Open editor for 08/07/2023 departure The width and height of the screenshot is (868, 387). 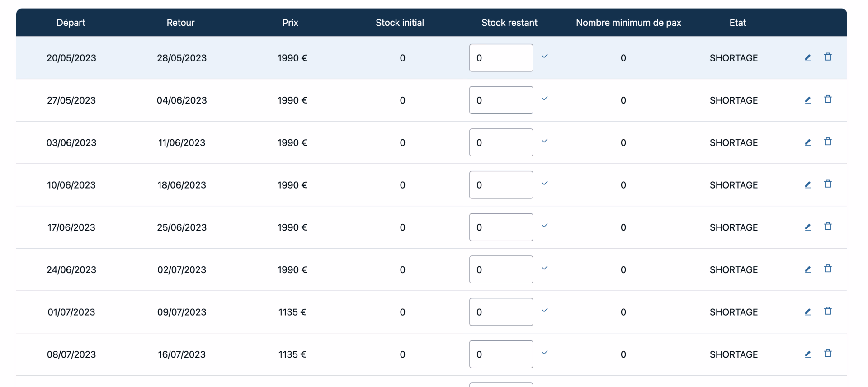coord(808,354)
